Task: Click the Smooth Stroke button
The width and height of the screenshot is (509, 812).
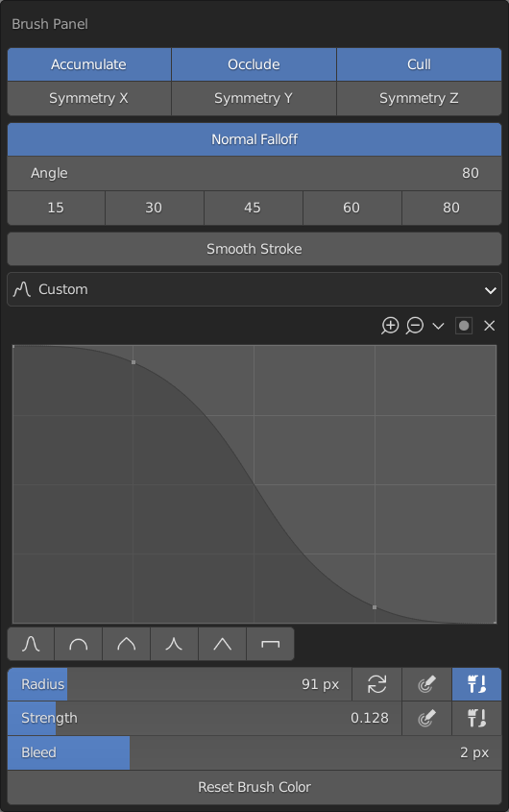Action: coord(254,249)
